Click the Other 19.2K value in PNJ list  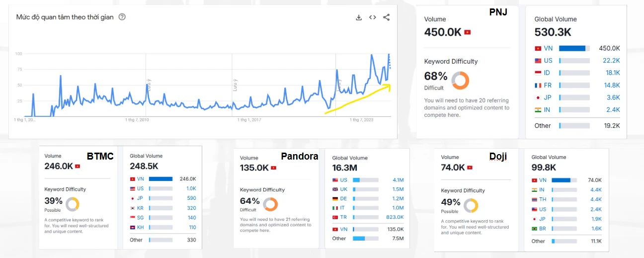coord(612,126)
